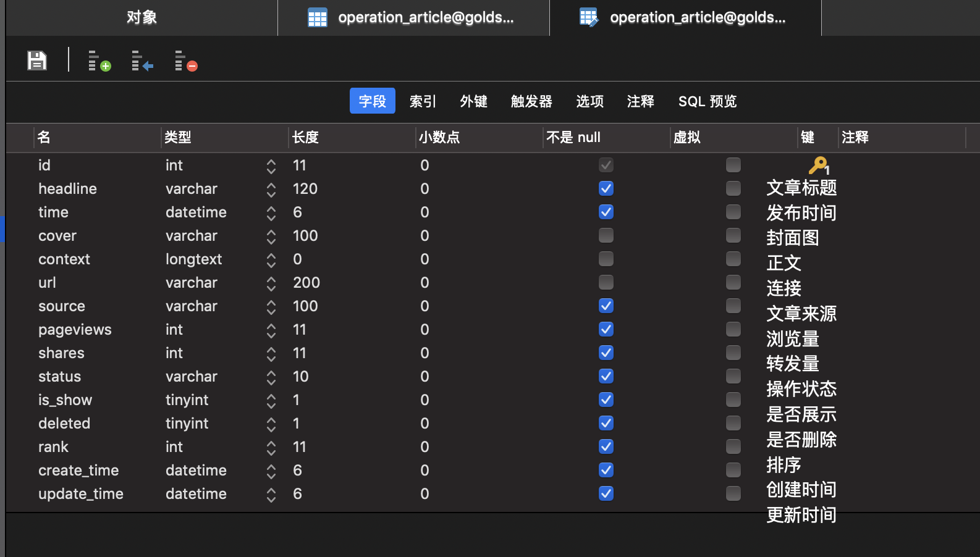Disable not-null for source field
The width and height of the screenshot is (980, 557).
click(x=606, y=306)
